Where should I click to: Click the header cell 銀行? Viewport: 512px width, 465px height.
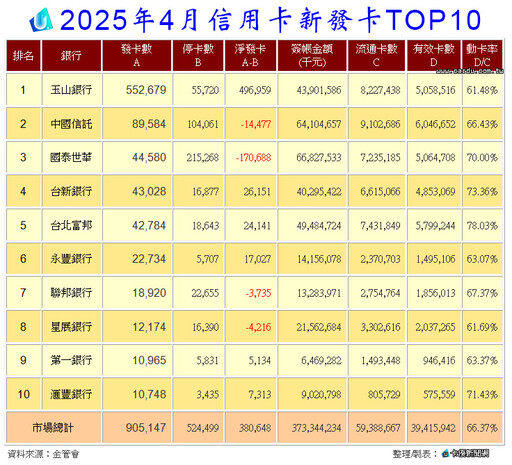[71, 56]
